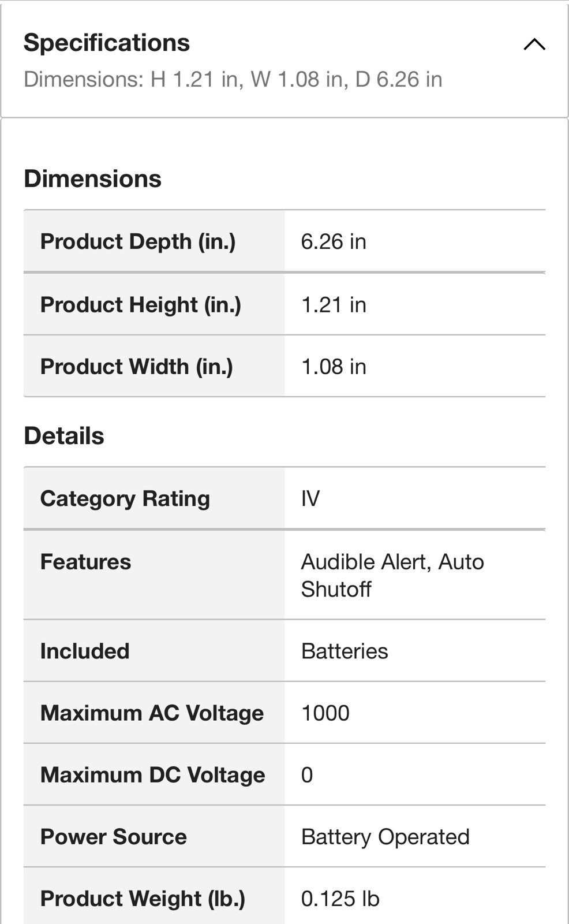The width and height of the screenshot is (569, 924).
Task: Click the Battery Operated power source value
Action: [385, 836]
